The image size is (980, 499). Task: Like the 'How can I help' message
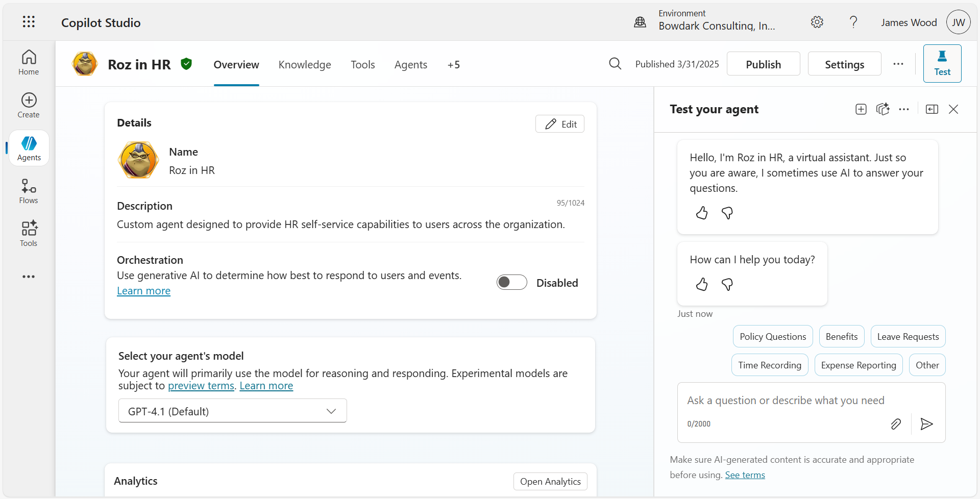tap(702, 284)
